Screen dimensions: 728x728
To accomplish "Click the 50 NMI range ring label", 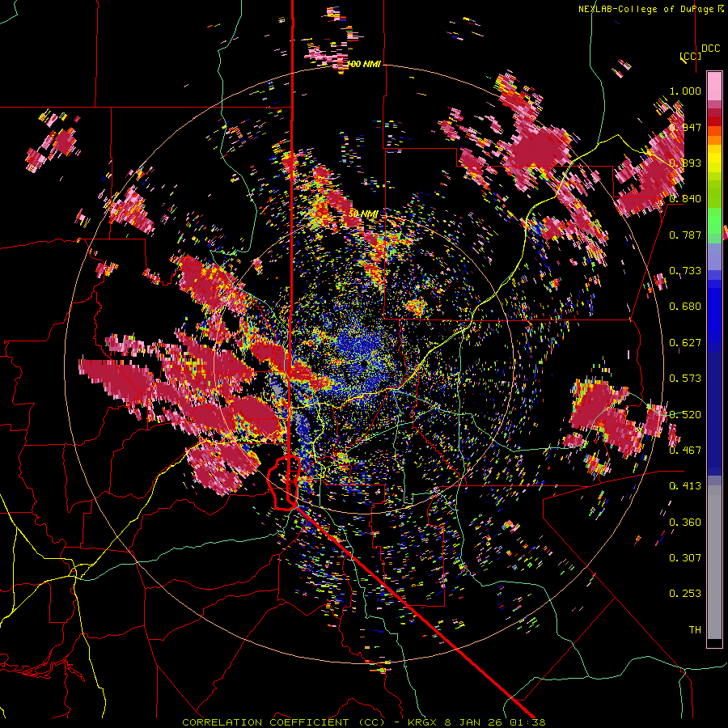I will [x=363, y=214].
